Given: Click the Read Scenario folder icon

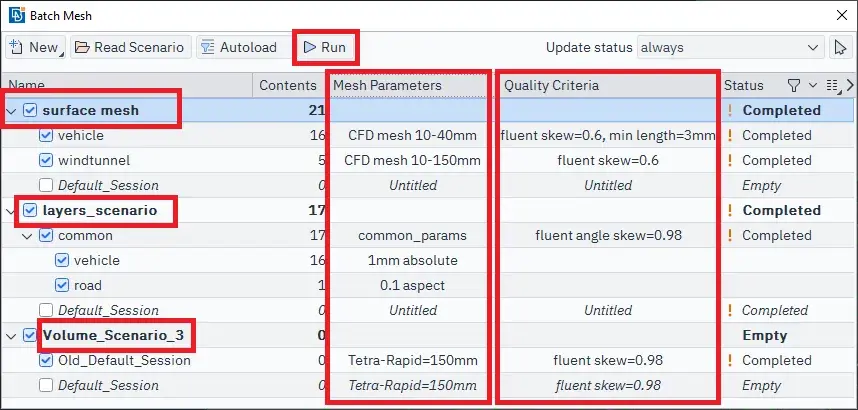Looking at the screenshot, I should (82, 47).
